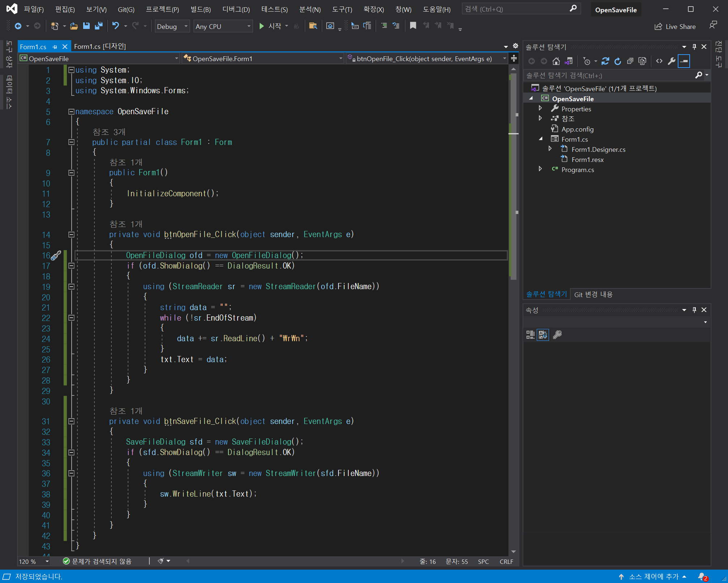This screenshot has height=583, width=728.
Task: Click the wrench Properties icon in Solution Explorer
Action: (x=672, y=61)
